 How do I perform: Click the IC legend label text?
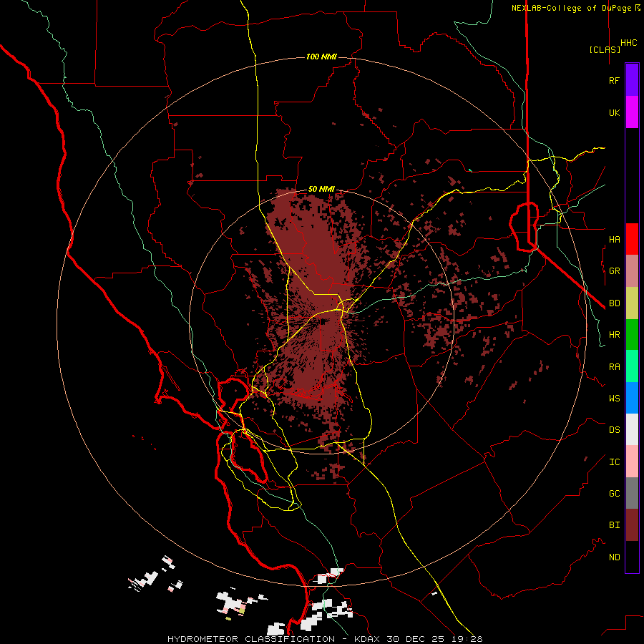614,462
